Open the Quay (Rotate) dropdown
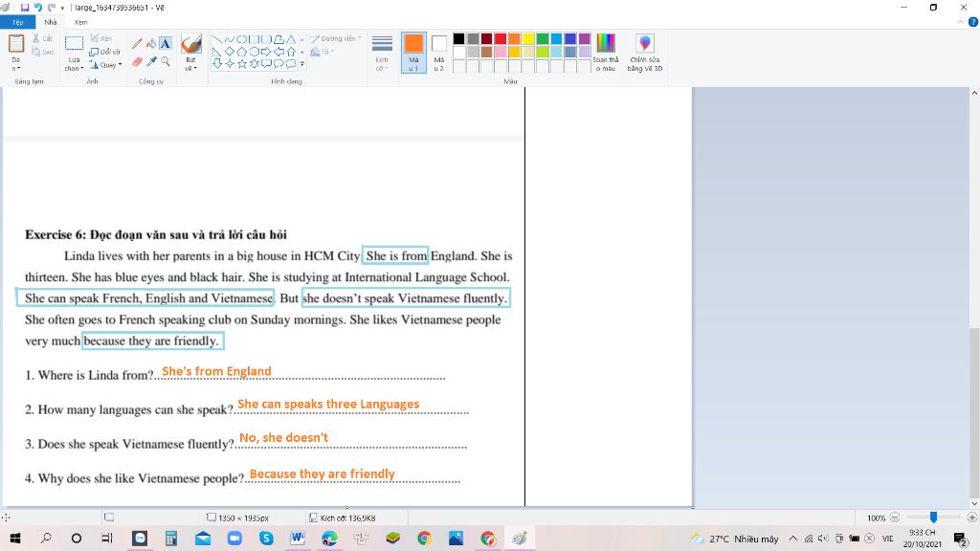Image resolution: width=980 pixels, height=551 pixels. [x=105, y=65]
